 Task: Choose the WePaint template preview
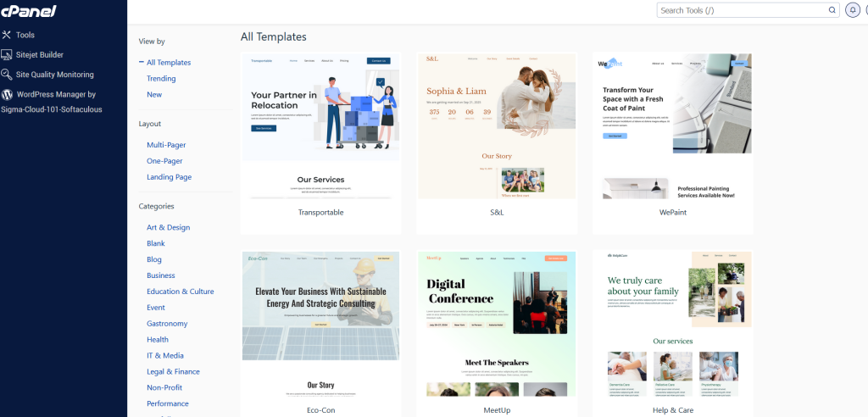[x=671, y=127]
